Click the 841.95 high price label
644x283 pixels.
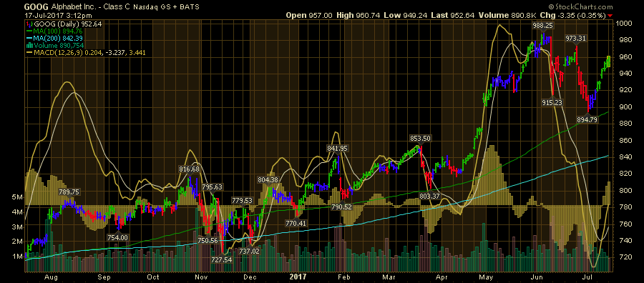click(x=337, y=148)
